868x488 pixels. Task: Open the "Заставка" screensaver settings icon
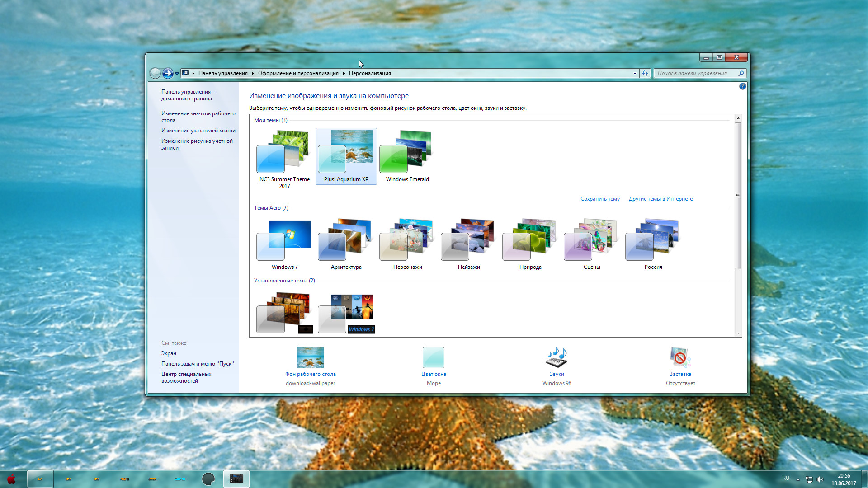680,357
